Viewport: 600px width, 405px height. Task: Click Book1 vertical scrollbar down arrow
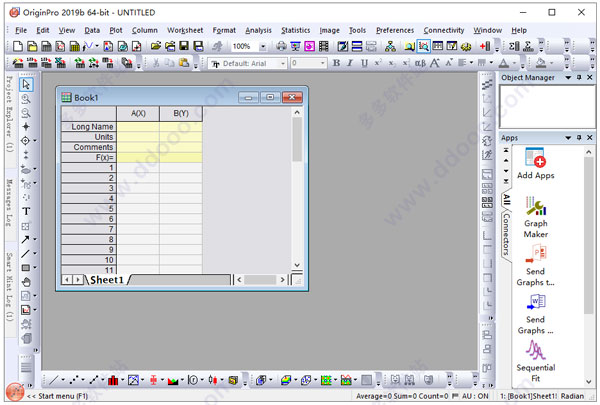297,265
